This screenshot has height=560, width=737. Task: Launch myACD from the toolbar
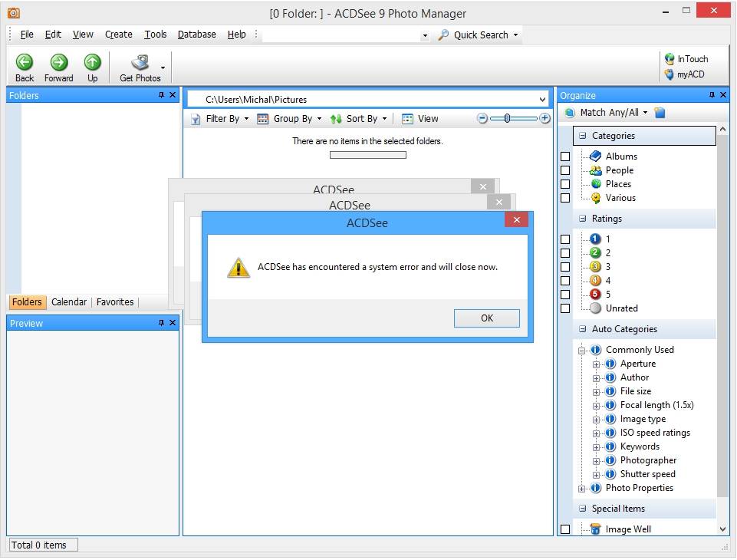click(684, 74)
